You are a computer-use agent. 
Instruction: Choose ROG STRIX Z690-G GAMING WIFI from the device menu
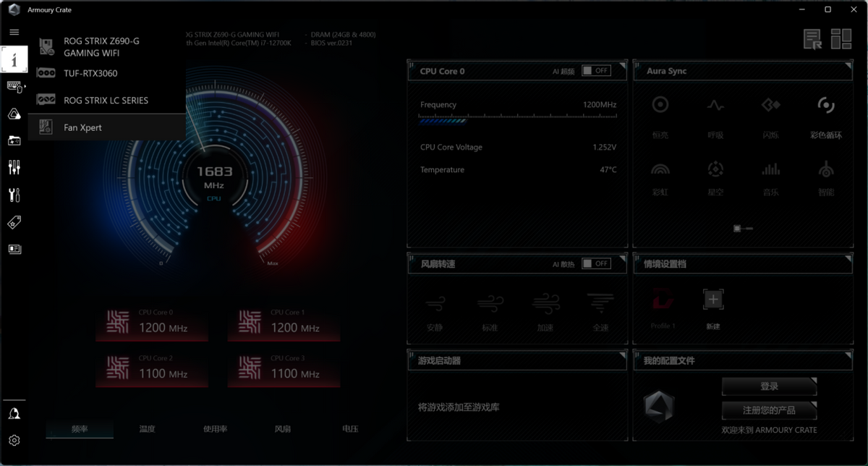(107, 47)
